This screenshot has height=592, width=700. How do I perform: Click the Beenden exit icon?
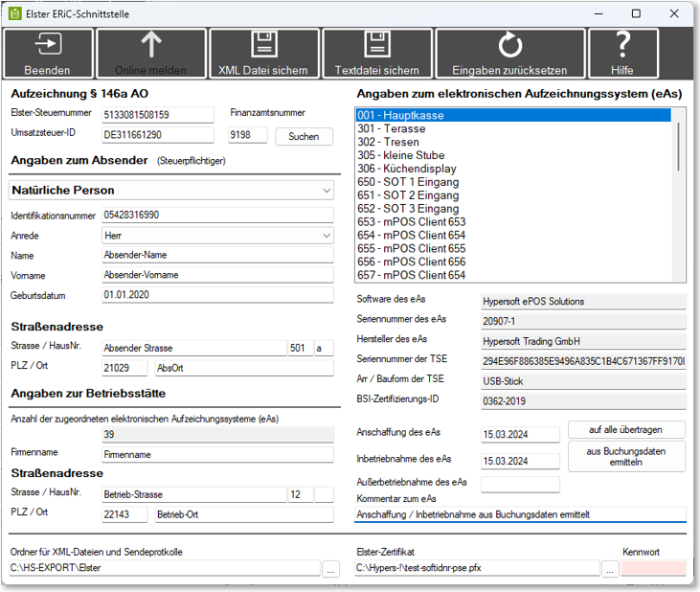pos(48,45)
